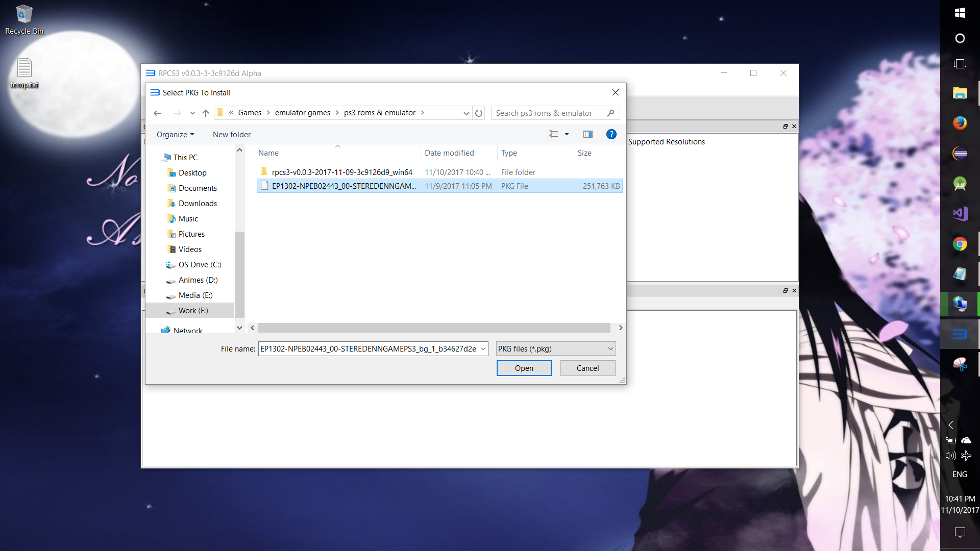980x551 pixels.
Task: Click the Open button
Action: coord(524,368)
